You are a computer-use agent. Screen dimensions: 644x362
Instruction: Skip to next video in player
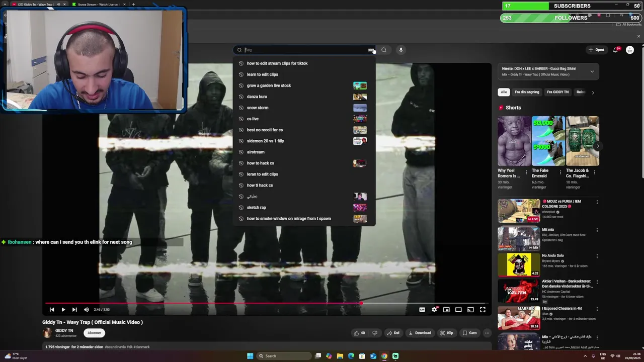[74, 310]
